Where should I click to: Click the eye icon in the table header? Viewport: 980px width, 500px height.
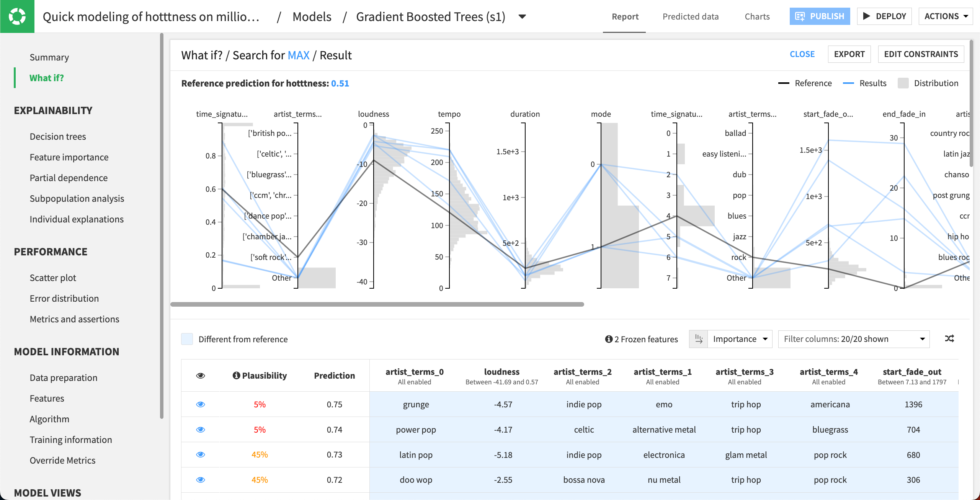click(x=201, y=376)
